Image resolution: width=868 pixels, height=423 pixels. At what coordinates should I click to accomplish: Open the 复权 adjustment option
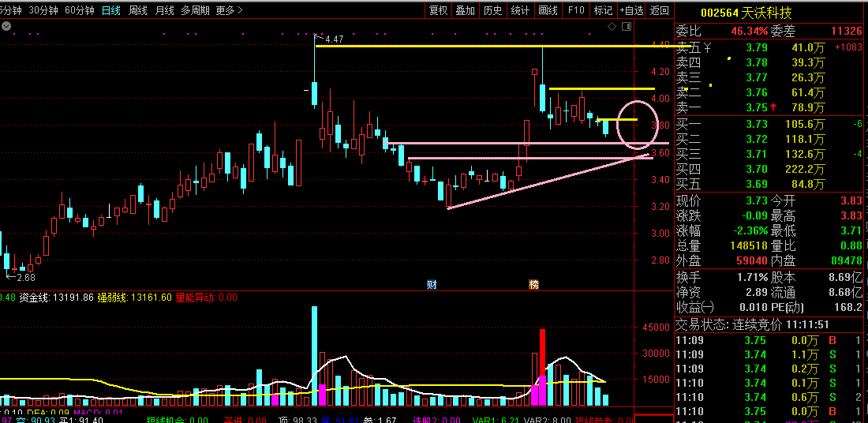(439, 10)
